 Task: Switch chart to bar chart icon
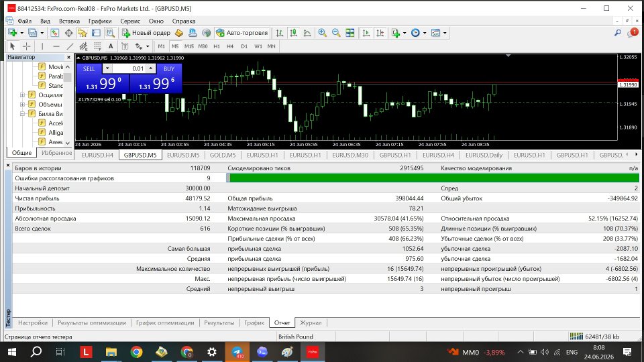pos(280,33)
